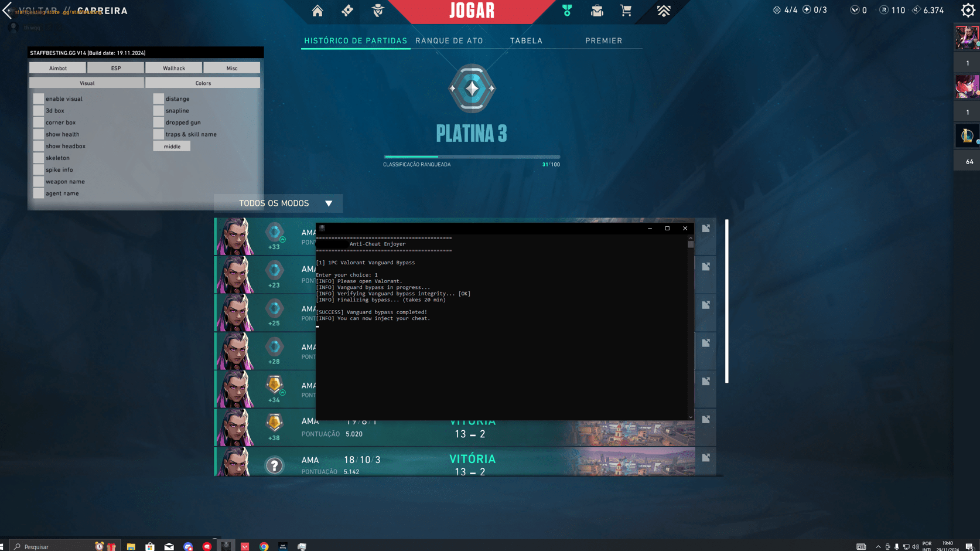Select the Colors tab in the overlay panel
980x551 pixels.
[203, 83]
